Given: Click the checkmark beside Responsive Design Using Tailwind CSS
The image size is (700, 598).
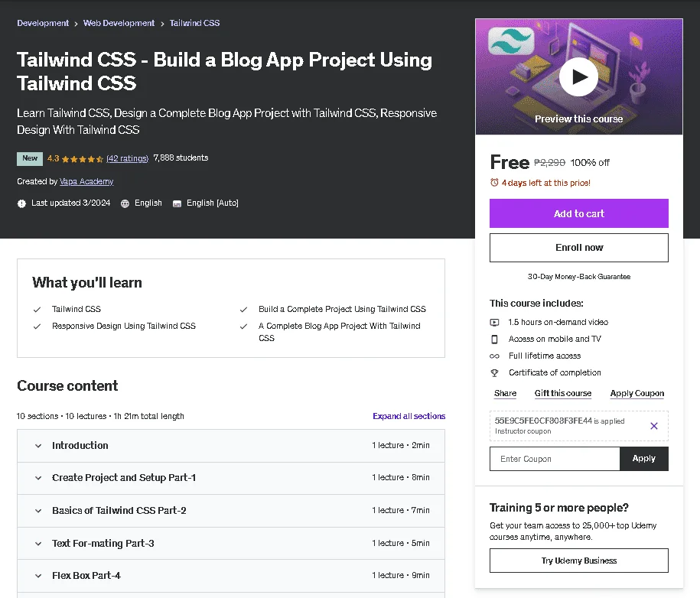Looking at the screenshot, I should [x=37, y=327].
